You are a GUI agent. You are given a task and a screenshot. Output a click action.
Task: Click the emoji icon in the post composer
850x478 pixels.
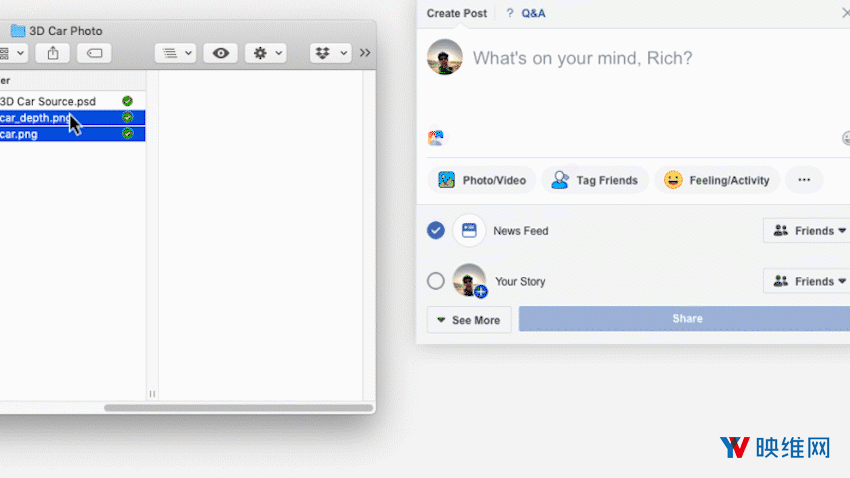click(845, 139)
